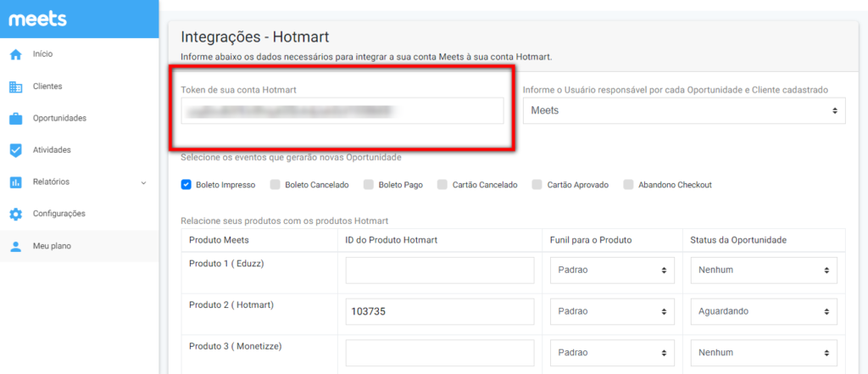
Task: Open Atividades in the sidebar
Action: tap(79, 150)
